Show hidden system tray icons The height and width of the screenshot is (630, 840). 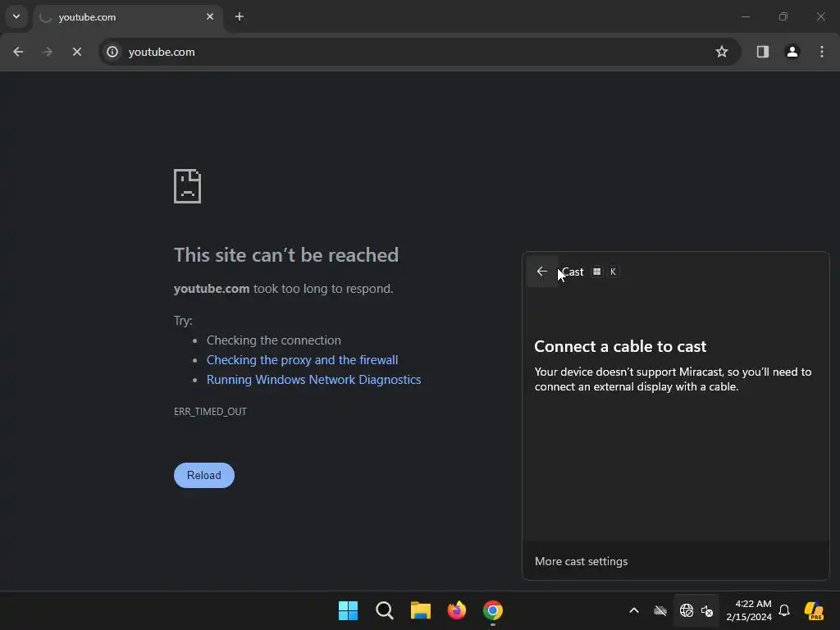(x=634, y=610)
